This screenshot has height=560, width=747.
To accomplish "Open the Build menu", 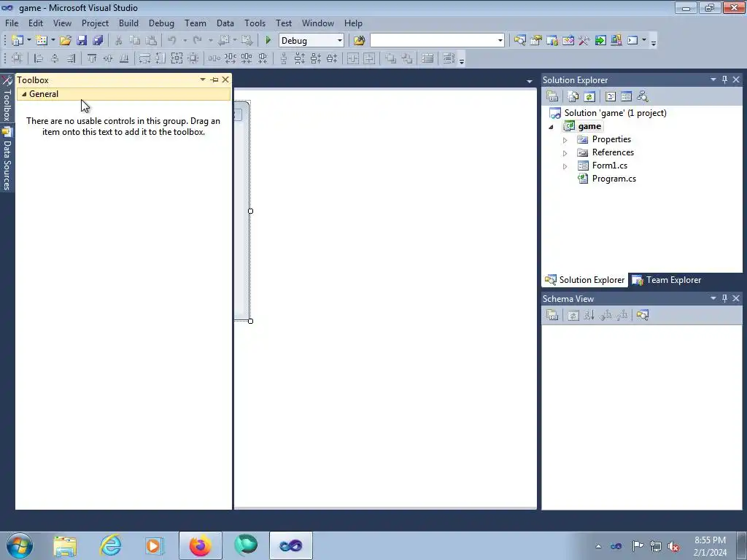I will 128,23.
